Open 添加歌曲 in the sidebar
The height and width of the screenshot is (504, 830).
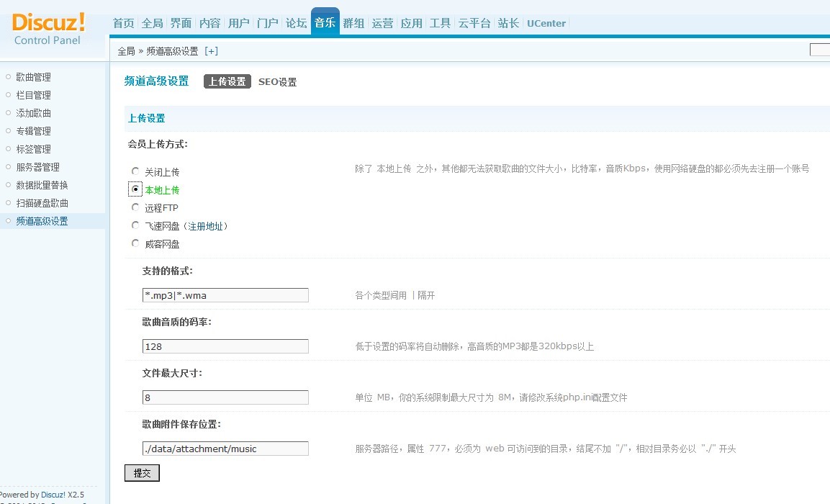coord(33,113)
